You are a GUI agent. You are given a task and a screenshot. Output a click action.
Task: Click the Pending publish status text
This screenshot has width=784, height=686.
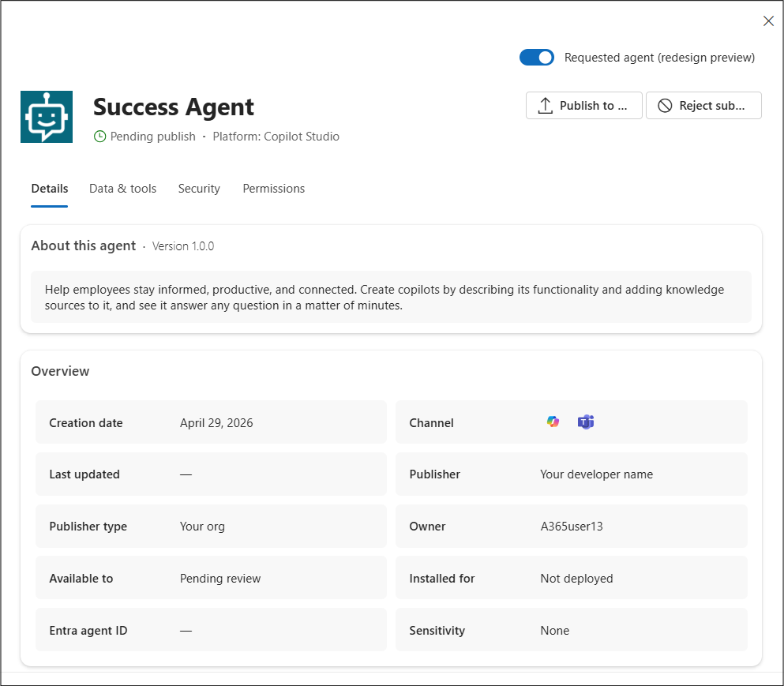point(153,137)
